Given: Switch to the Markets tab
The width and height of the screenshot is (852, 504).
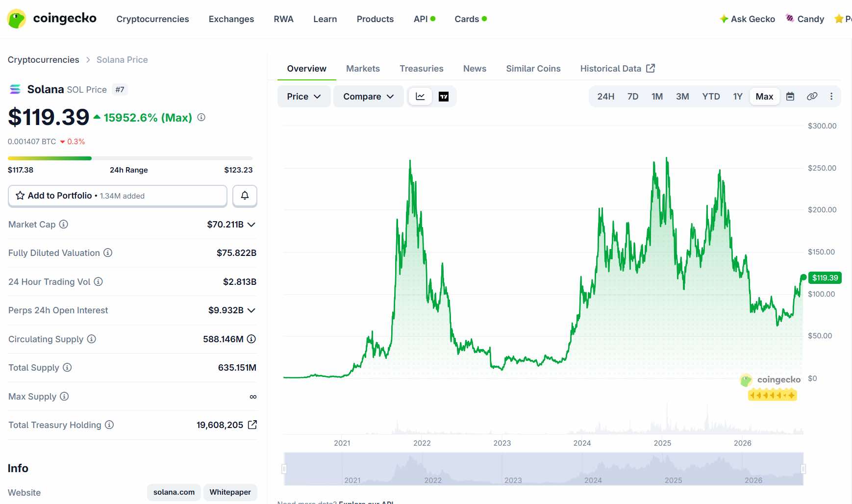Looking at the screenshot, I should 363,69.
